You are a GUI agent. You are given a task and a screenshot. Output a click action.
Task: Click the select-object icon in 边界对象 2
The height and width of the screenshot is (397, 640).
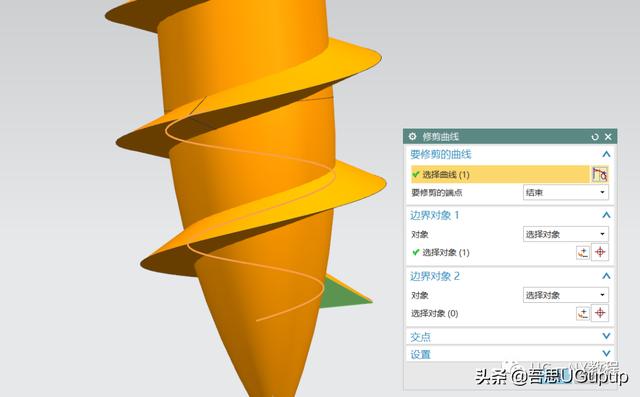[583, 313]
